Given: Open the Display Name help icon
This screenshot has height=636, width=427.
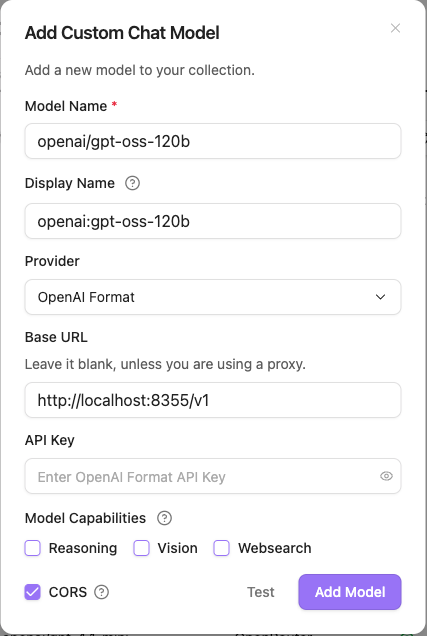Looking at the screenshot, I should (132, 183).
